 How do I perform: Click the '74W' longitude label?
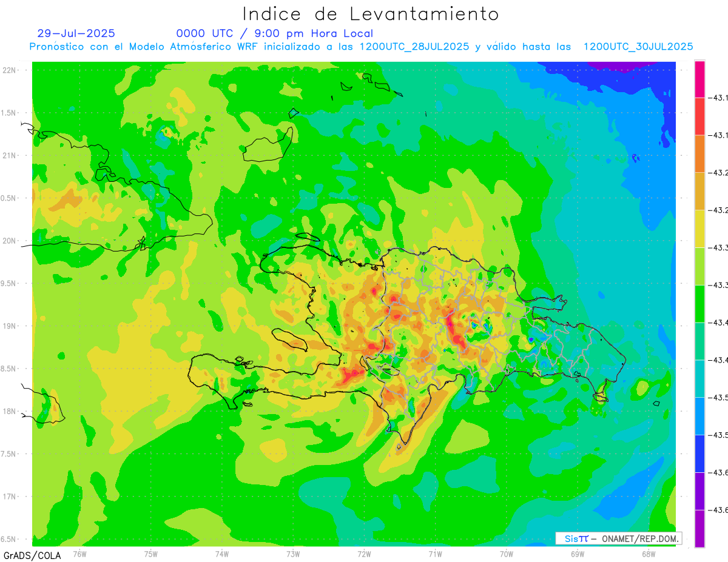coord(222,554)
